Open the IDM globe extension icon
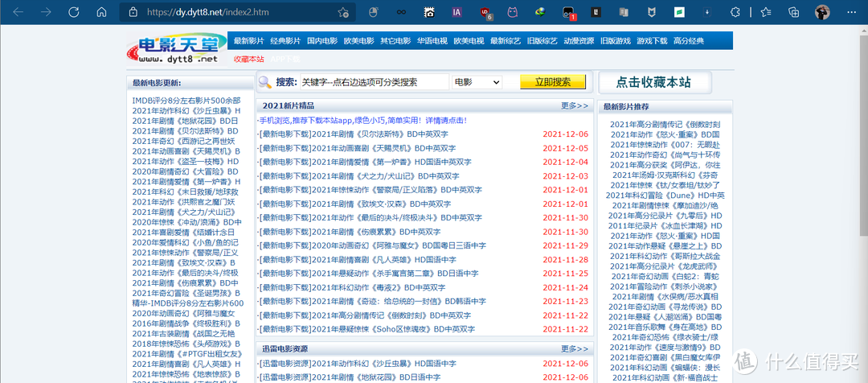Screen dimensions: 868x383 click(540, 11)
